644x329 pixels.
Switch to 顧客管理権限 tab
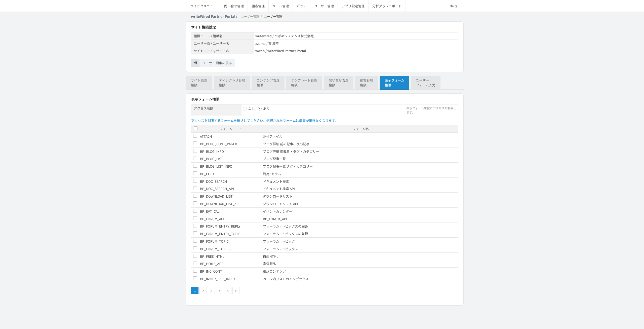tap(367, 83)
